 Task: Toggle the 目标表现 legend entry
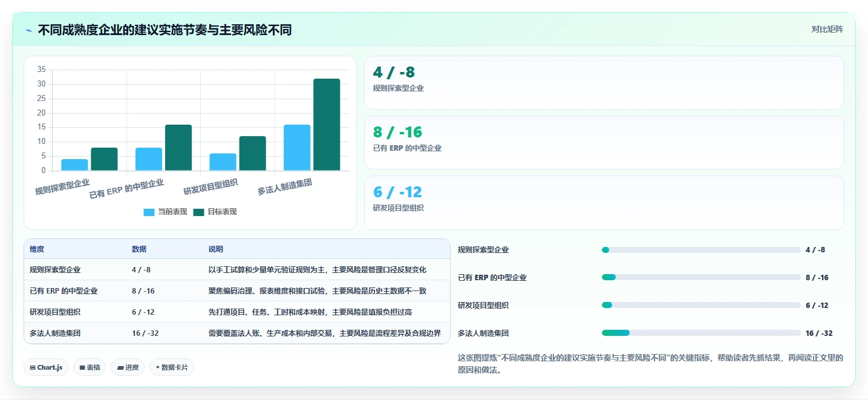215,212
